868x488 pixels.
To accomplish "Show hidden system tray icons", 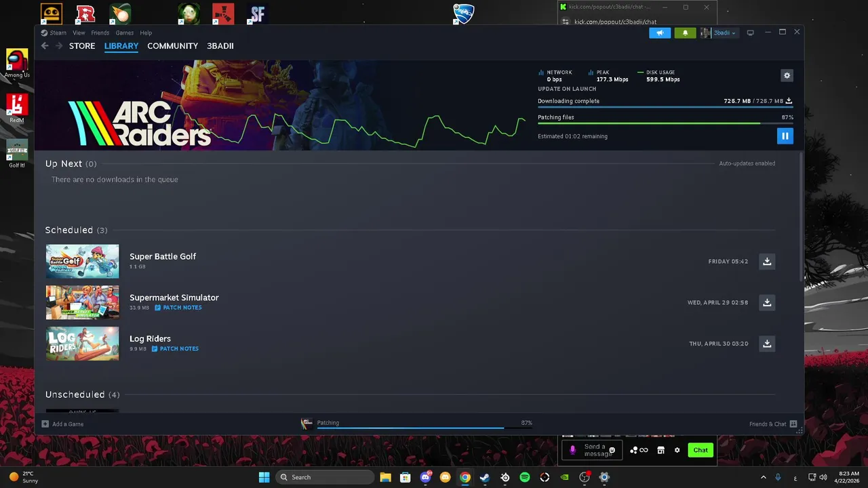I will 764,477.
